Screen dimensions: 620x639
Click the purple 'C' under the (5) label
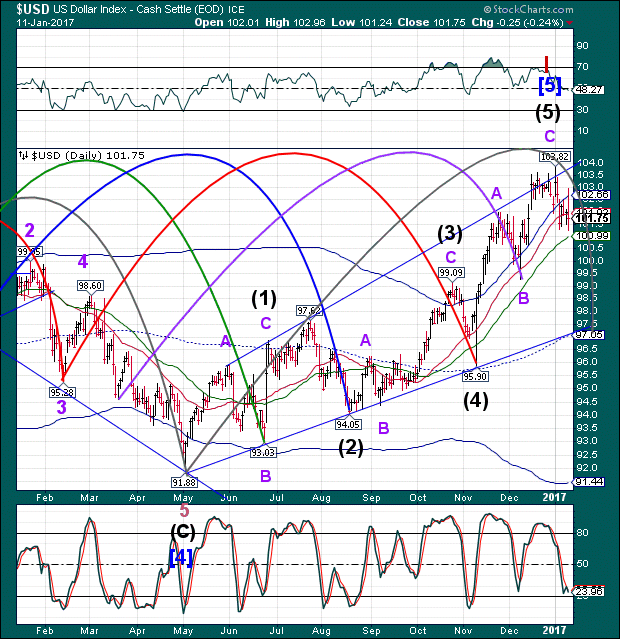point(550,136)
